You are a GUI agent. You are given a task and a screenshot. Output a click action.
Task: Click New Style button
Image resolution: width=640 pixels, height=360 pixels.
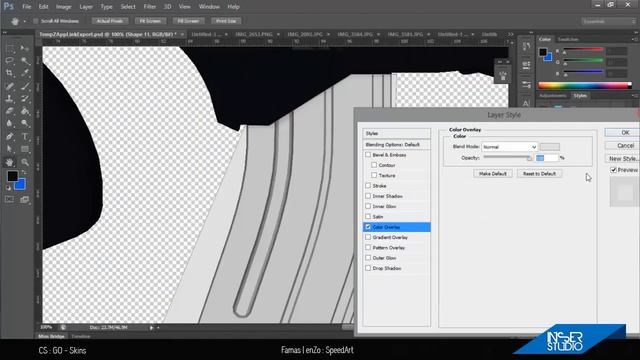point(622,159)
